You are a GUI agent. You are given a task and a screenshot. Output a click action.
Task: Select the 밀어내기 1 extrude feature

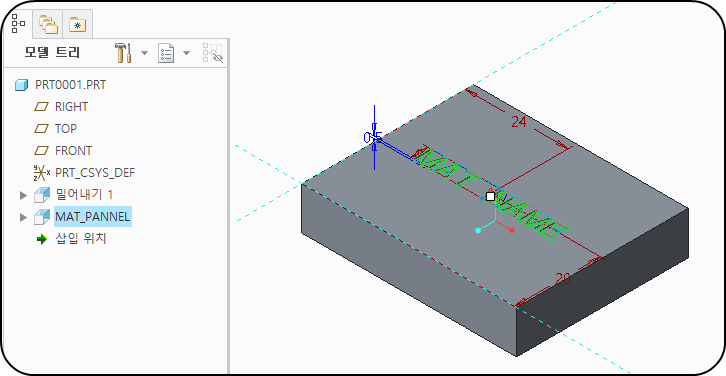pos(83,194)
